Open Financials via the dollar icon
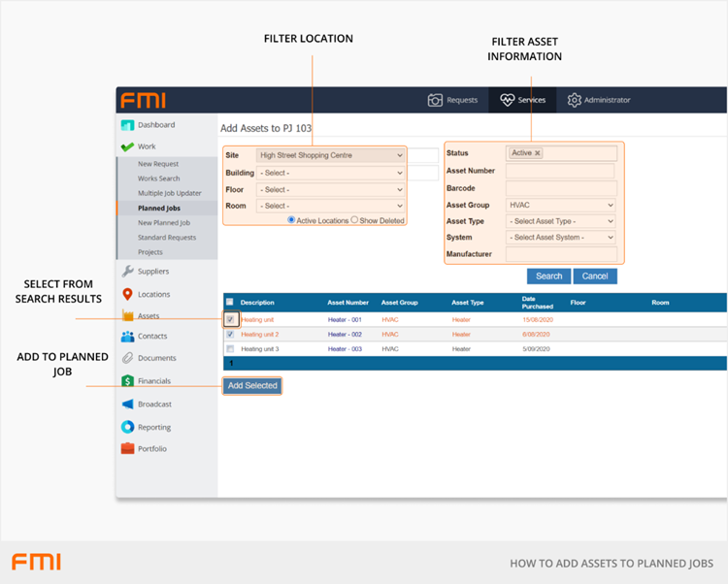Viewport: 728px width, 584px height. coord(127,381)
